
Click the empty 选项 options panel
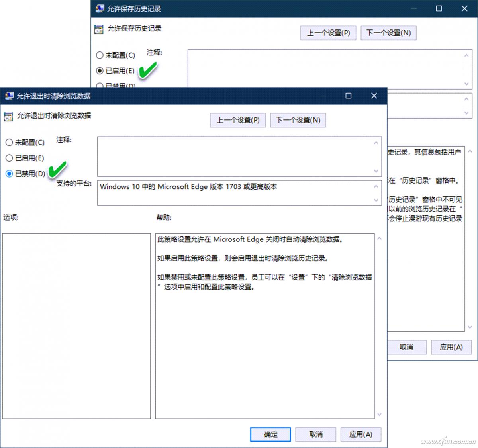point(76,326)
